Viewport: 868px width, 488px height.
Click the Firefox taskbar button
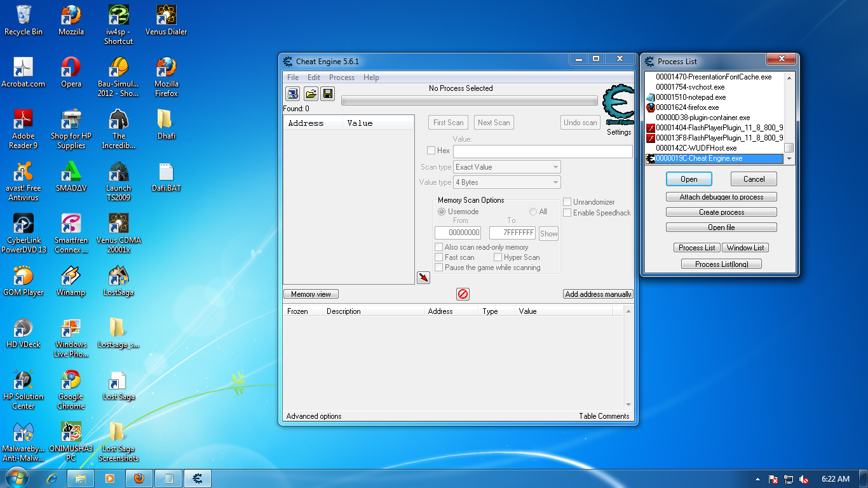pos(139,478)
